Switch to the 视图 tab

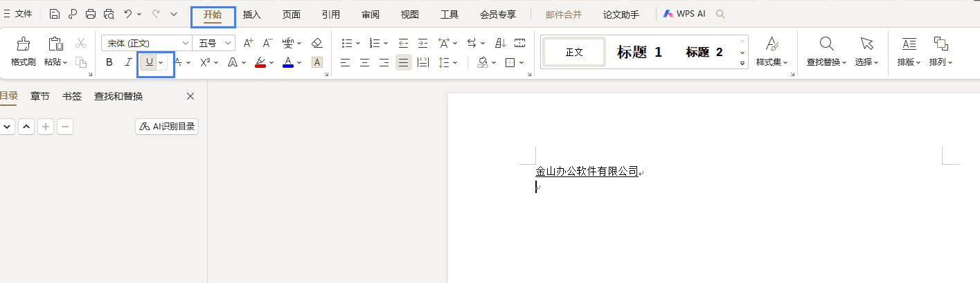(410, 15)
